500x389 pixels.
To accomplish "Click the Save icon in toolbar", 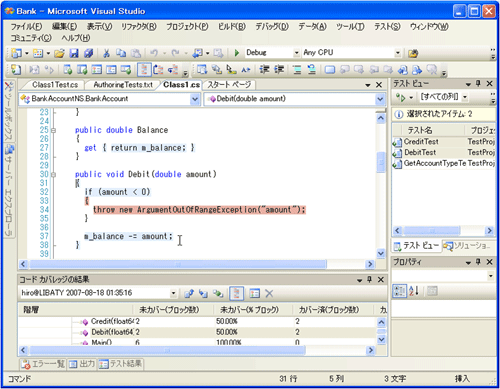I will click(x=74, y=53).
